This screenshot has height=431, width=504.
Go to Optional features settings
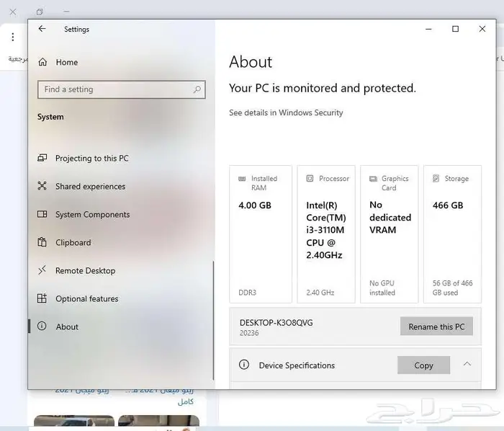coord(86,299)
